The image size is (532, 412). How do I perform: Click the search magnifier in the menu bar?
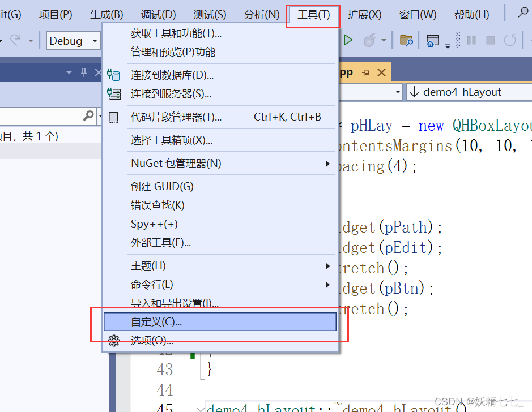pos(523,12)
